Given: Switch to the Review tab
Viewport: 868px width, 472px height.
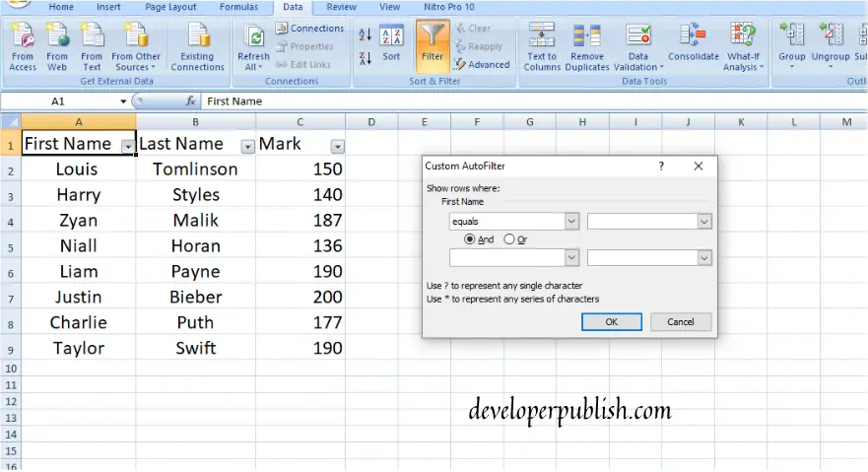Looking at the screenshot, I should (x=341, y=7).
